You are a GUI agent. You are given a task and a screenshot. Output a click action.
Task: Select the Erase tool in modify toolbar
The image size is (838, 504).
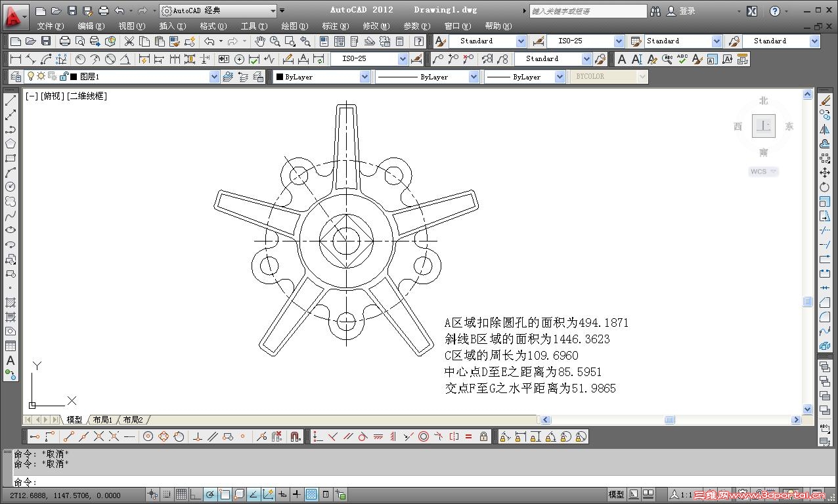pyautogui.click(x=825, y=100)
